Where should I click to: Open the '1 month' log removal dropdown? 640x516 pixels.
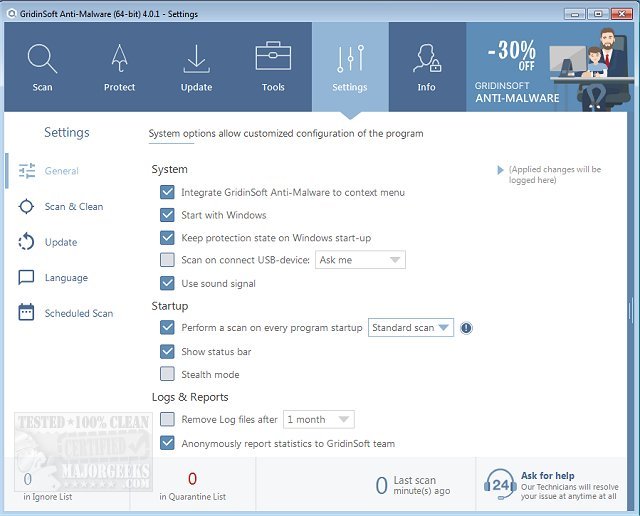pos(319,420)
